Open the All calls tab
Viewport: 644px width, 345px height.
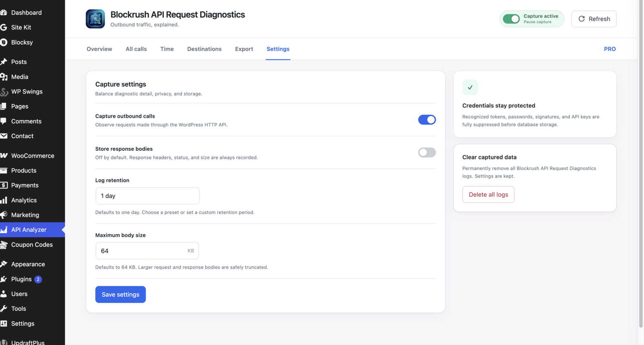[x=136, y=49]
